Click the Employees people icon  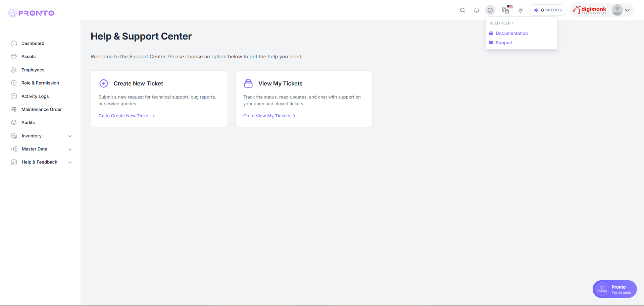coord(14,70)
